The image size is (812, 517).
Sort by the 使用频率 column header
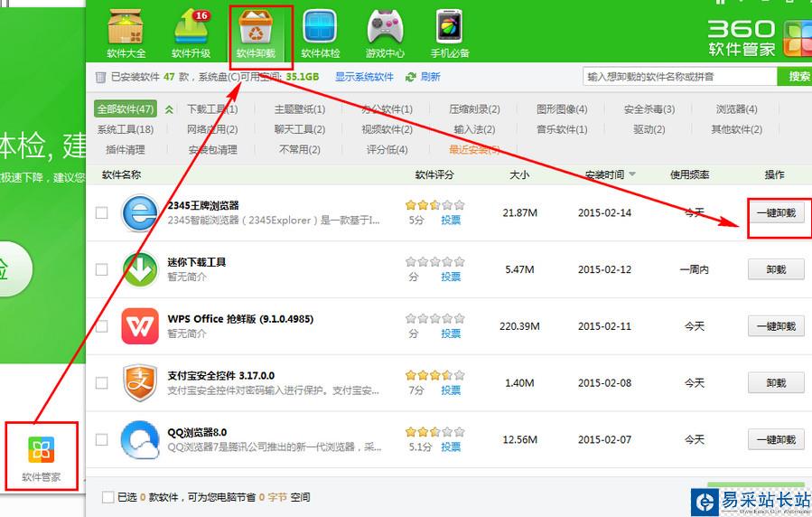click(689, 174)
